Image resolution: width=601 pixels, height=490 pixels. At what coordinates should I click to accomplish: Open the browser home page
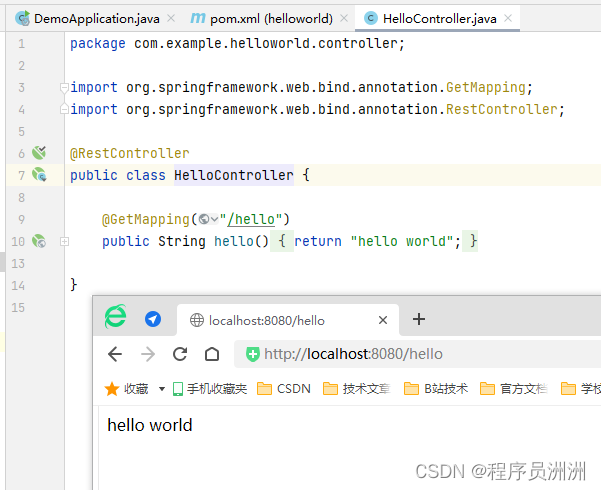[212, 354]
